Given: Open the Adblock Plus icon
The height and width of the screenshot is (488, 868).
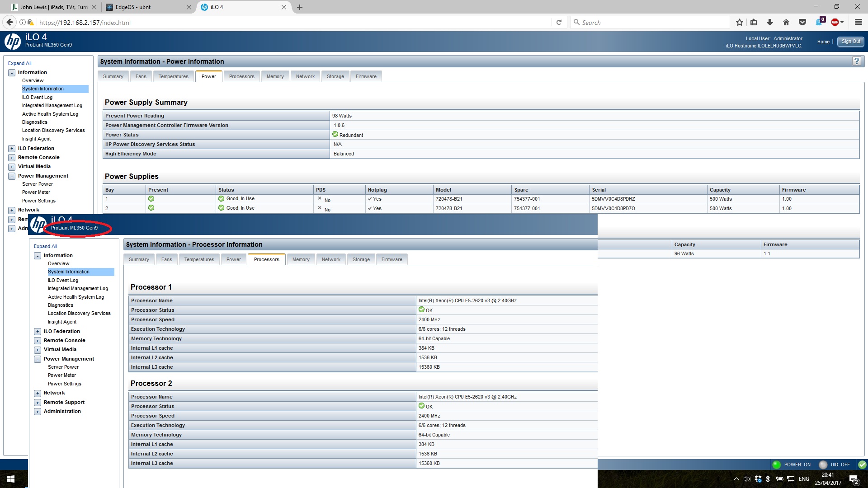Looking at the screenshot, I should click(835, 22).
